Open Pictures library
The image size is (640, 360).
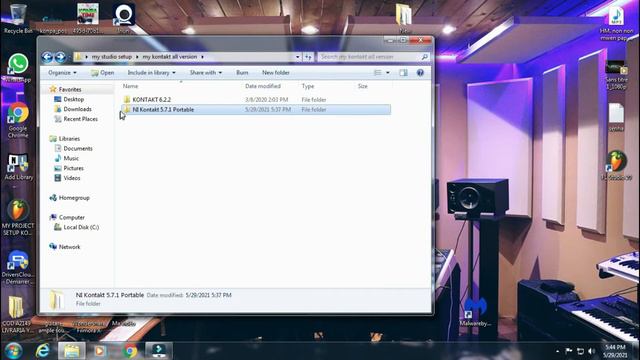pos(73,168)
